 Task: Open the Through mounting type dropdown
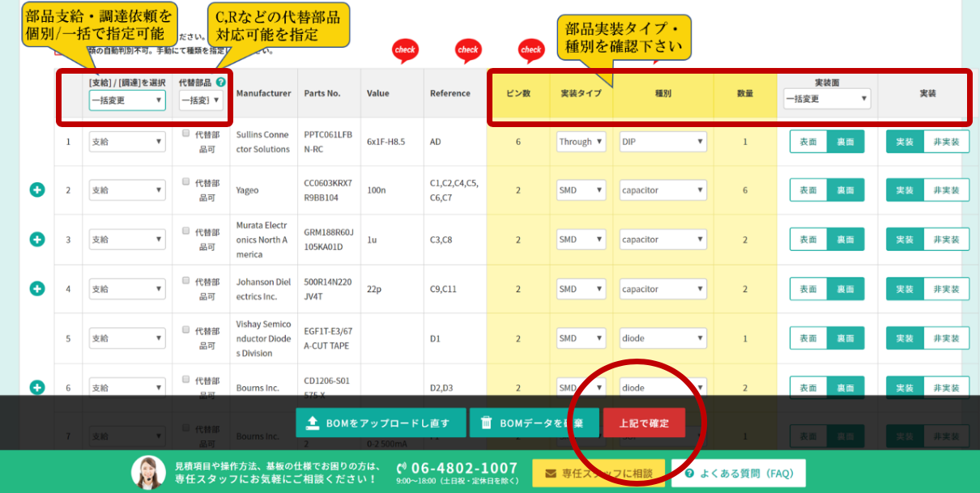(582, 142)
